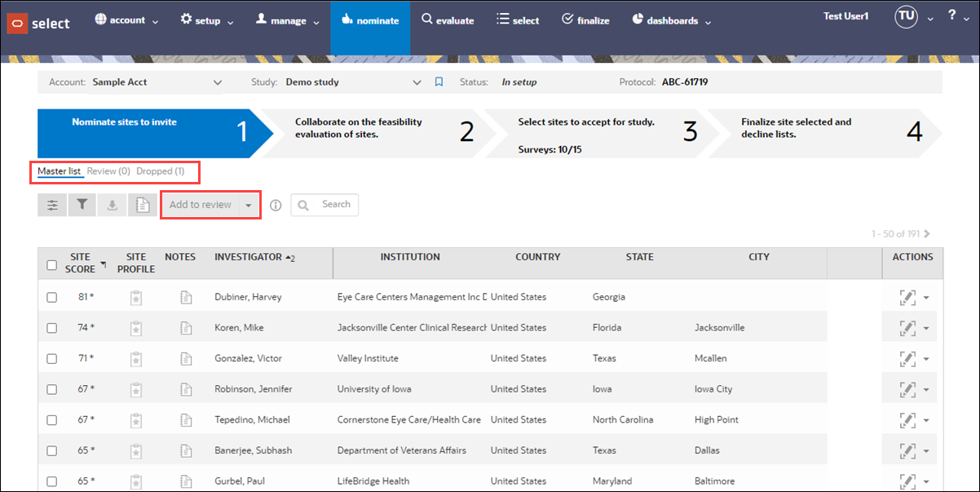
Task: Expand actions dropdown arrow for Tepedino, Michael
Action: point(926,420)
